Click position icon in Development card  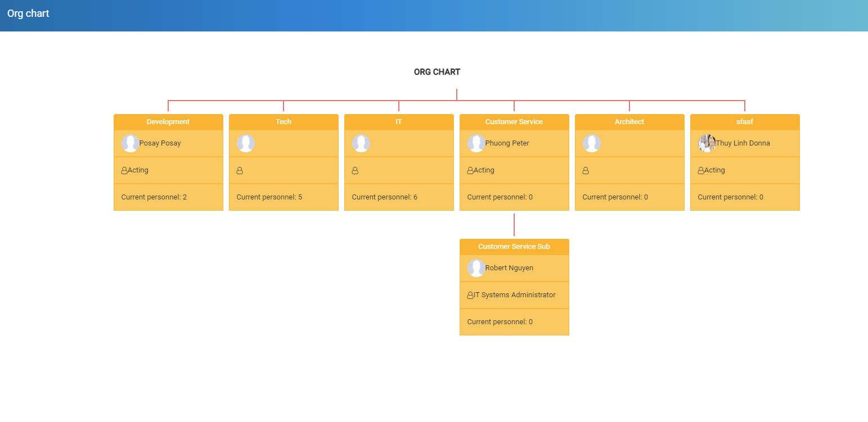tap(124, 170)
